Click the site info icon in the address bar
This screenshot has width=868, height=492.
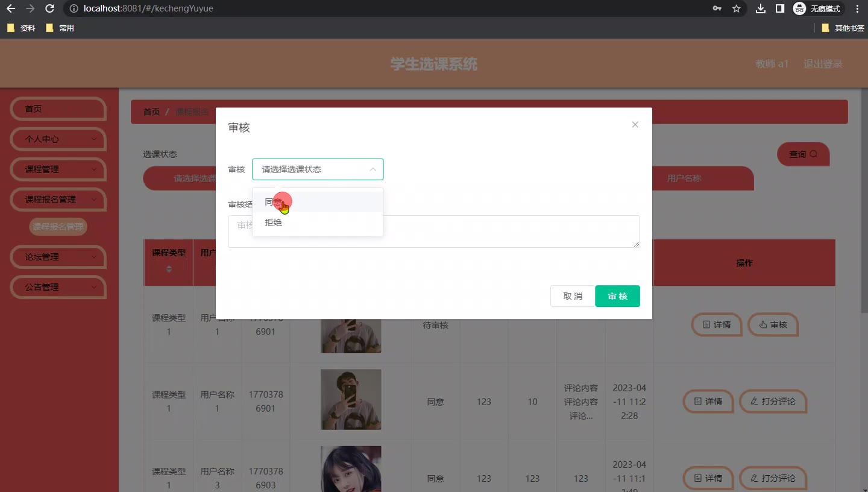pos(74,8)
